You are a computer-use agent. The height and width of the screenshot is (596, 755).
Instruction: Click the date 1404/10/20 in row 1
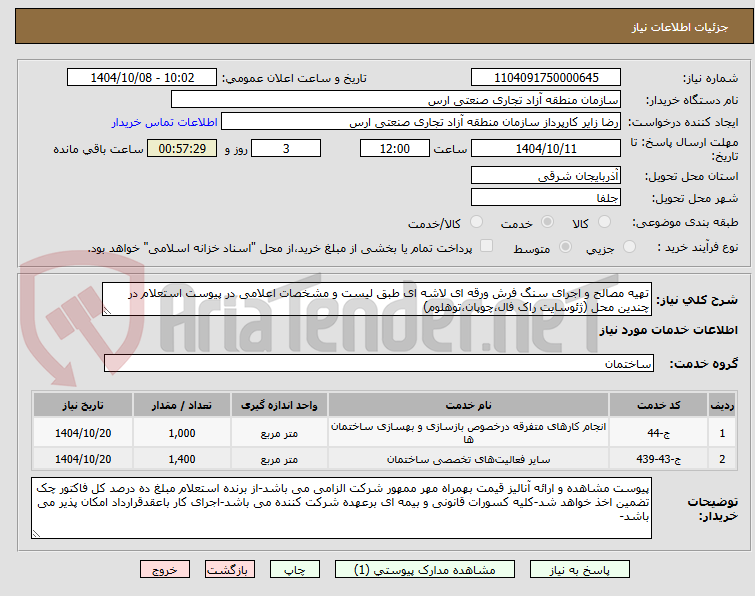coord(83,433)
